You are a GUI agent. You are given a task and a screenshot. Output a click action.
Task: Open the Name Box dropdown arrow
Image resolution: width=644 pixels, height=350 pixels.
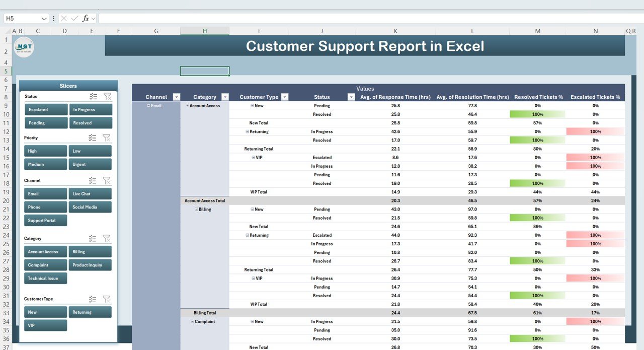pyautogui.click(x=44, y=19)
